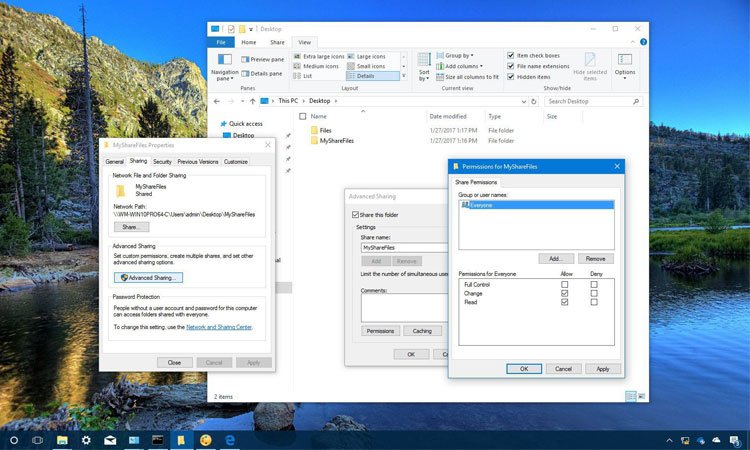Screen dimensions: 750x450
Task: Click the Advanced Sharing button
Action: coord(148,277)
